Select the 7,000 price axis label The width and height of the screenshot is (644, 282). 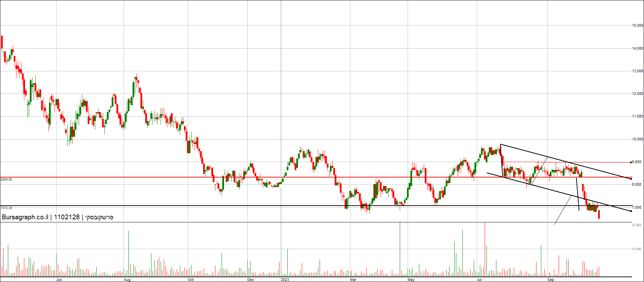pyautogui.click(x=636, y=208)
